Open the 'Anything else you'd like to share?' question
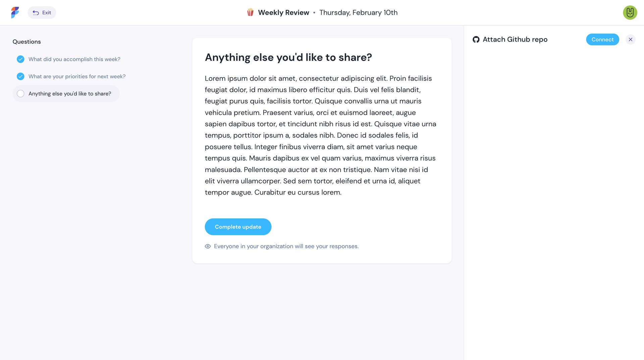This screenshot has height=360, width=644. point(69,93)
